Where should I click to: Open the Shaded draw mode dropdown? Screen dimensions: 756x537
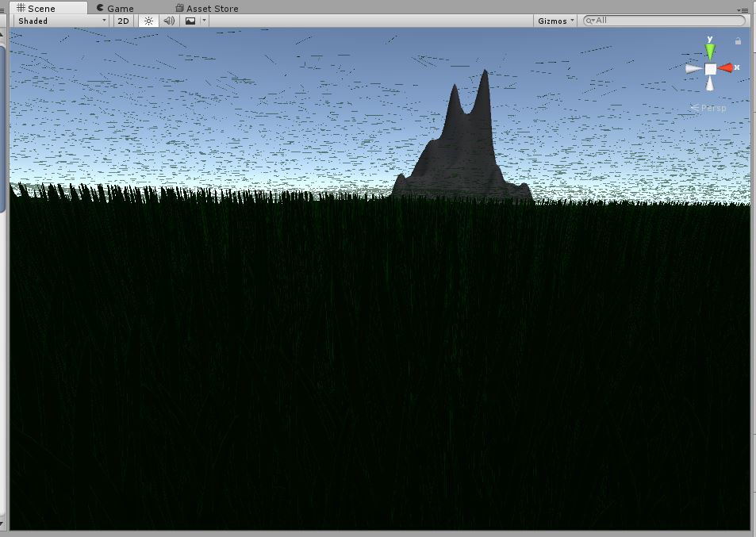click(x=59, y=21)
